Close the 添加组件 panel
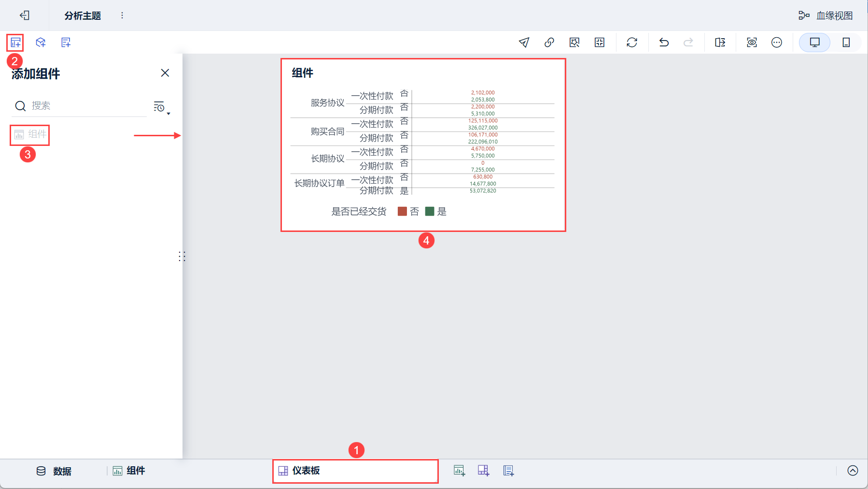 pos(165,73)
